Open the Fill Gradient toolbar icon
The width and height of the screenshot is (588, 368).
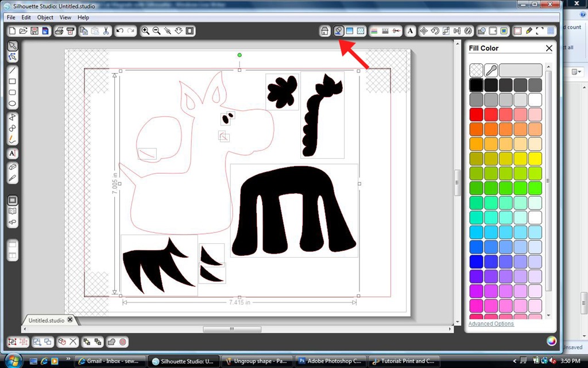click(350, 31)
